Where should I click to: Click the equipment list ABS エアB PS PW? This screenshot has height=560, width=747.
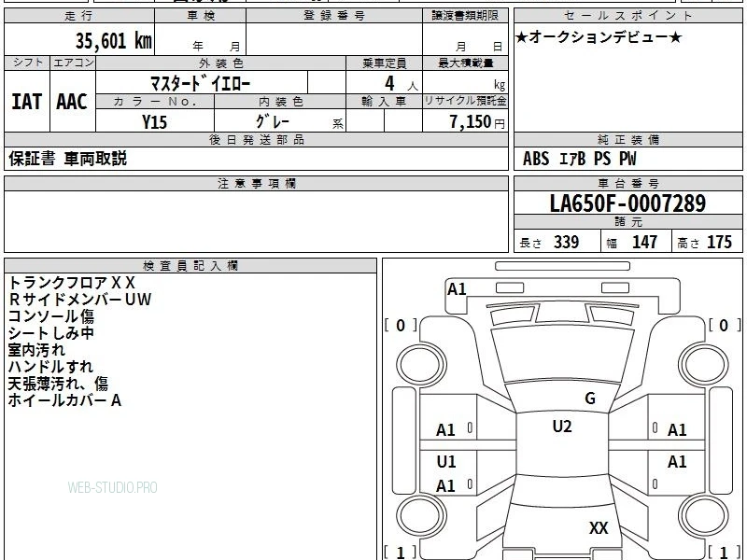(579, 159)
